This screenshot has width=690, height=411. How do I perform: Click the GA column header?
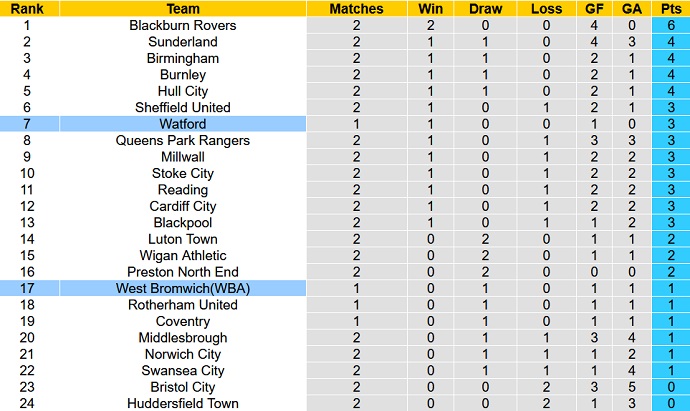pos(631,8)
